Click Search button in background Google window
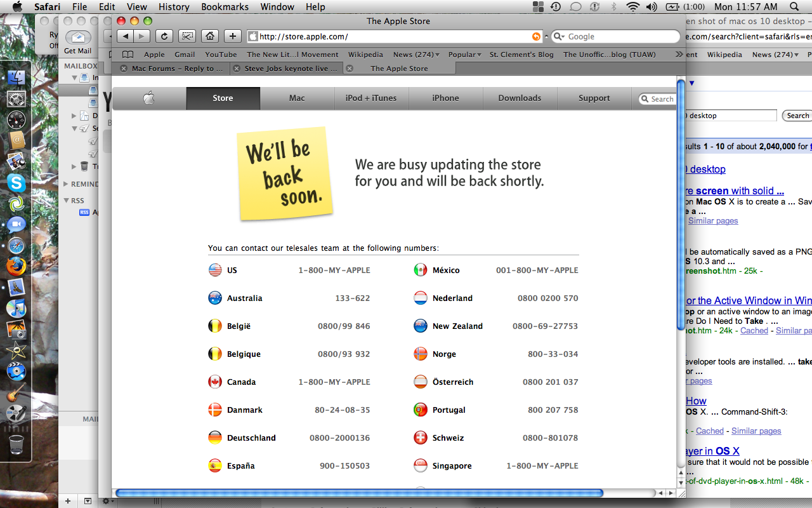812x508 pixels. (x=797, y=116)
